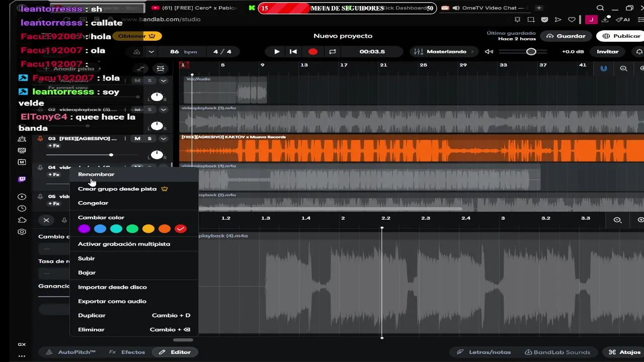644x362 pixels.
Task: Select Renombrar in the context menu
Action: tap(134, 174)
